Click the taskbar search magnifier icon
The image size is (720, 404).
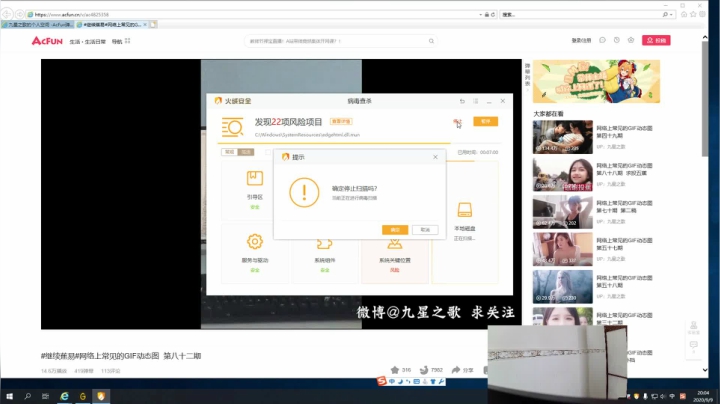(28, 396)
